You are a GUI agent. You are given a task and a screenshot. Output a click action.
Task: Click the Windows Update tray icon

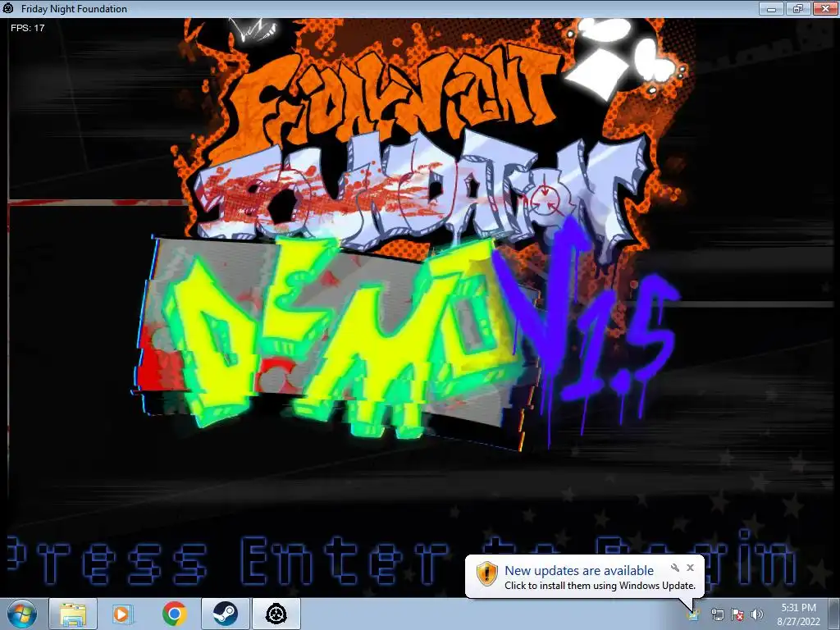[x=694, y=614]
